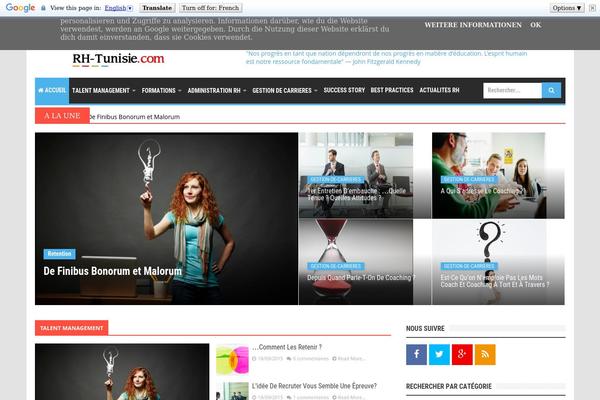Expand the Administration RH menu
Screen dimensions: 600x400
(x=217, y=90)
